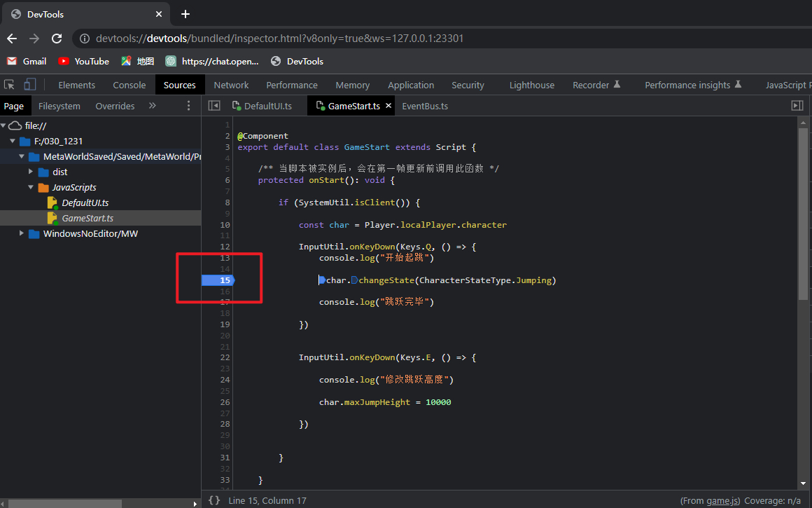Hide the navigator sidebar

tap(214, 106)
